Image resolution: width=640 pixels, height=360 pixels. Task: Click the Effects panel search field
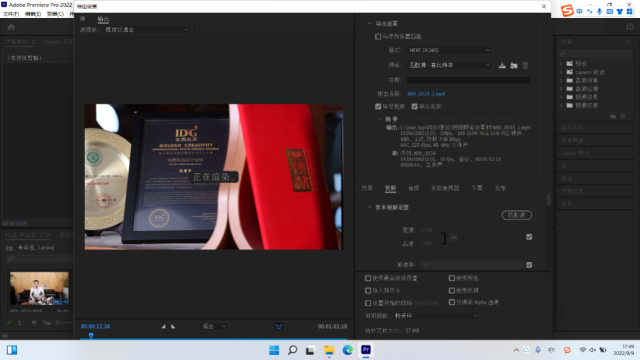(x=596, y=53)
